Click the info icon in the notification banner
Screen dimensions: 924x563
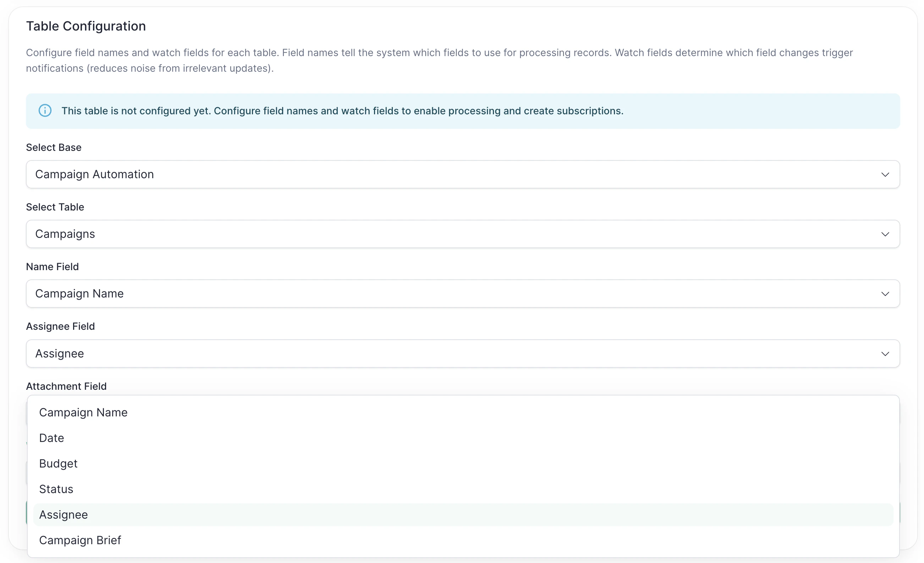[45, 111]
